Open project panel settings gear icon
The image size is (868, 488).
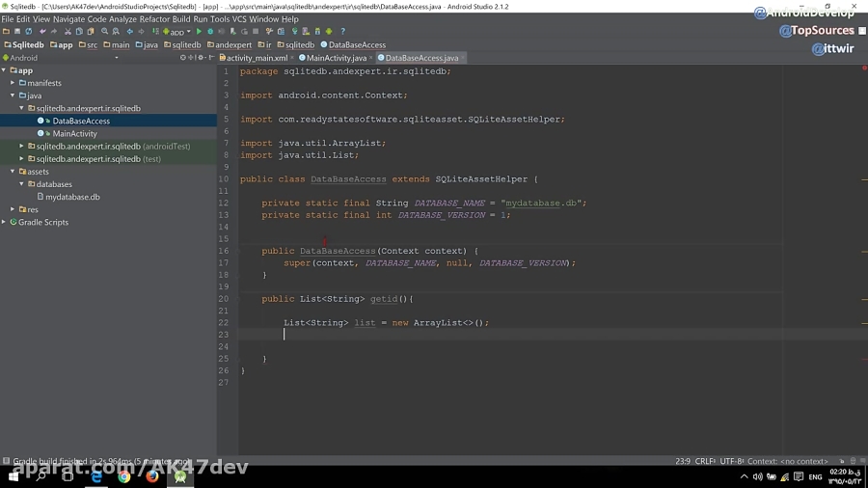pos(201,58)
